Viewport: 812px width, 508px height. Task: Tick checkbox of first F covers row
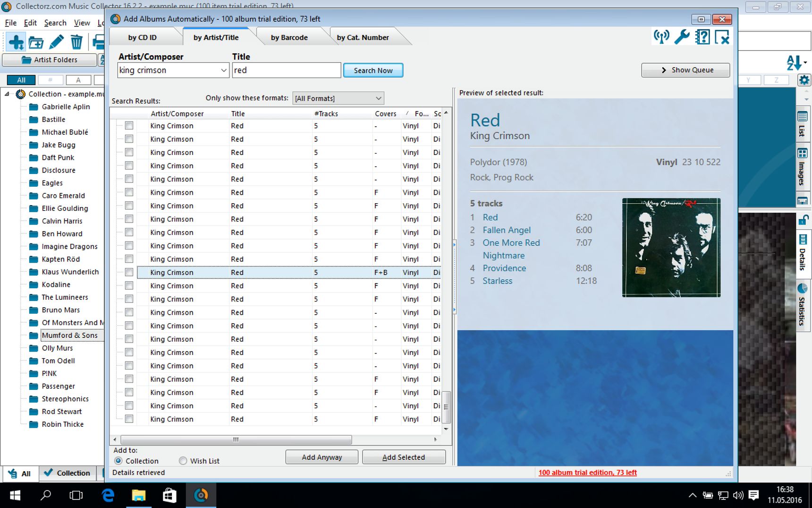pos(129,192)
